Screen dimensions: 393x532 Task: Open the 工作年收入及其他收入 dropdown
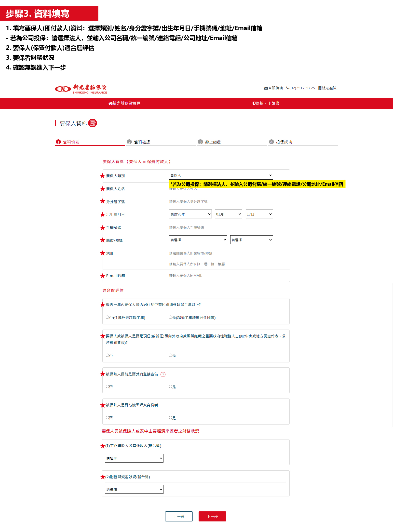(x=134, y=458)
